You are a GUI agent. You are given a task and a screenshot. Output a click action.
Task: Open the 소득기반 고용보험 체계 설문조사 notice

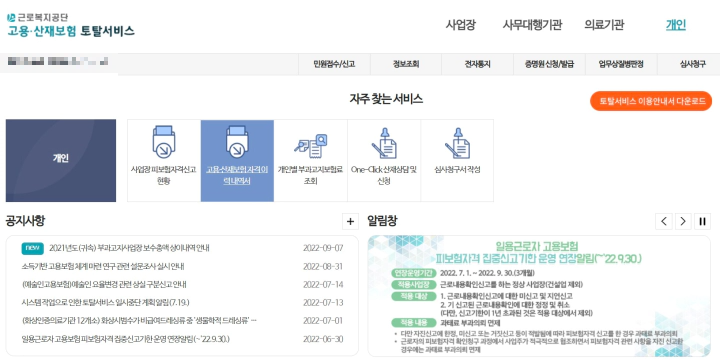103,266
